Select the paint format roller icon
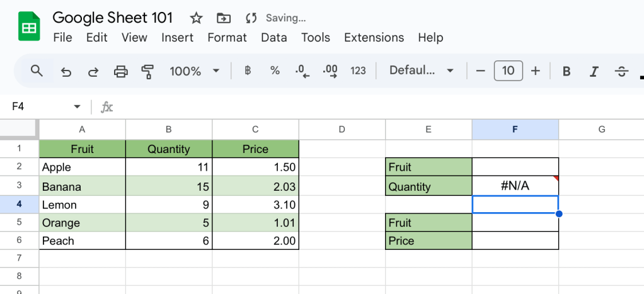Screen dimensions: 644x294 click(x=148, y=71)
